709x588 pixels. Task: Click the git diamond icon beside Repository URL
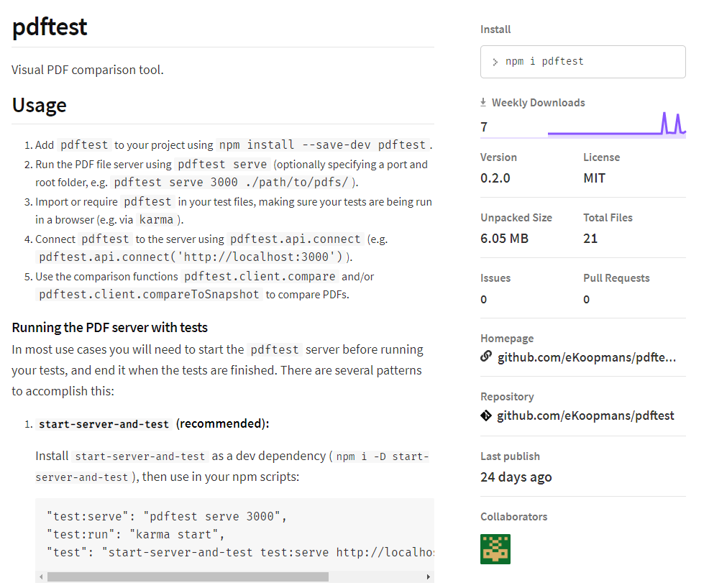486,415
